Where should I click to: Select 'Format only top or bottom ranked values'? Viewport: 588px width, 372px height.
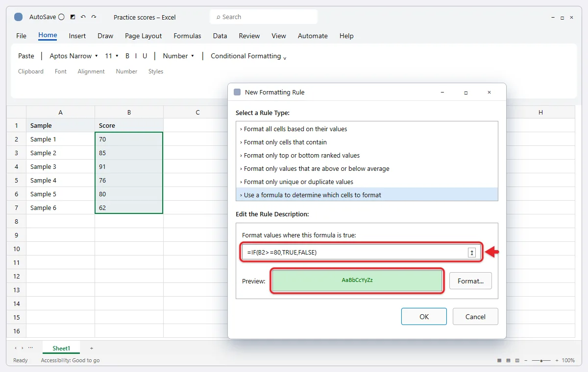[x=367, y=155]
